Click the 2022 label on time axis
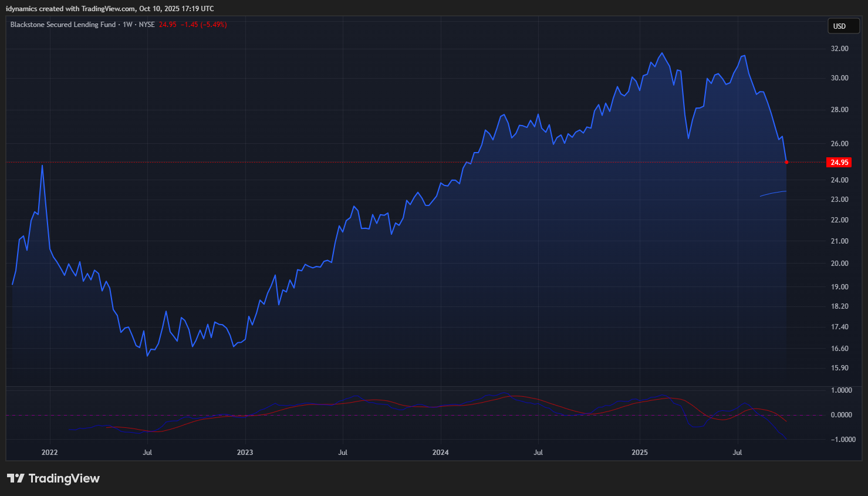Screen dimensions: 868x496 (x=50, y=452)
